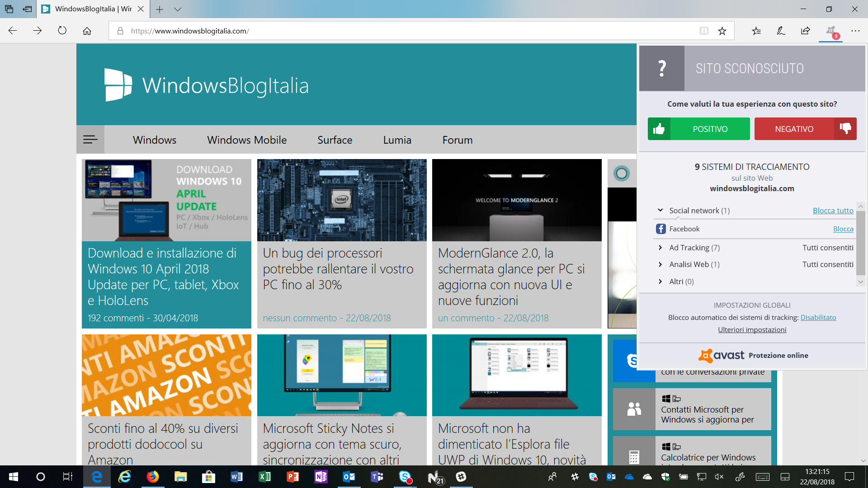868x488 pixels.
Task: Click Blocca tutto for Social network
Action: click(x=833, y=211)
